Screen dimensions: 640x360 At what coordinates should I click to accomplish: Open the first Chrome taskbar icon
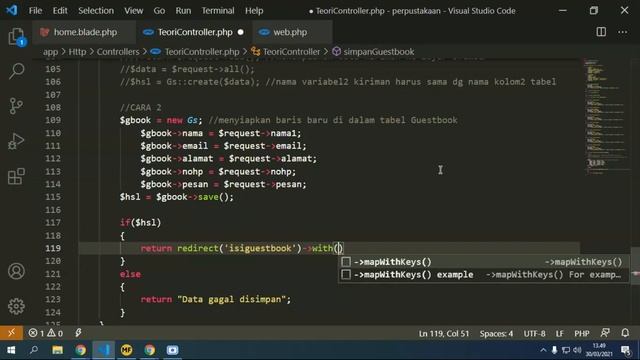point(80,350)
